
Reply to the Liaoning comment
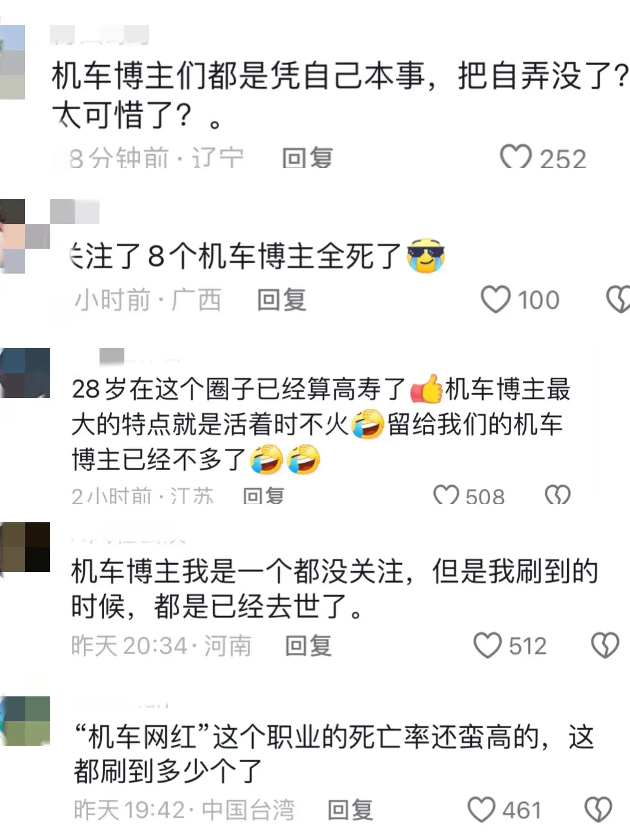pos(307,157)
